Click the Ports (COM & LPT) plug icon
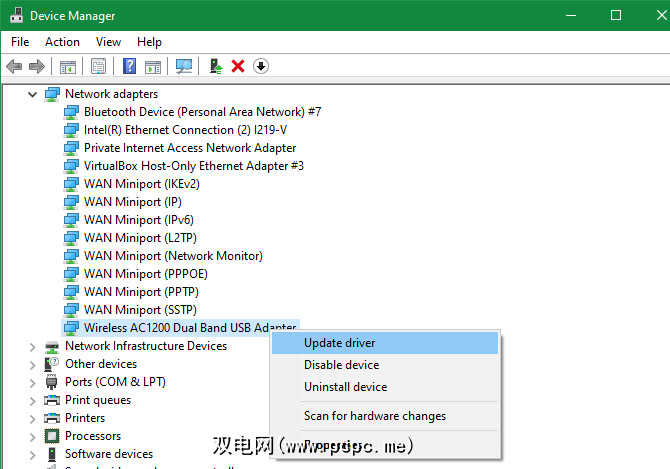This screenshot has height=469, width=670. coord(51,382)
